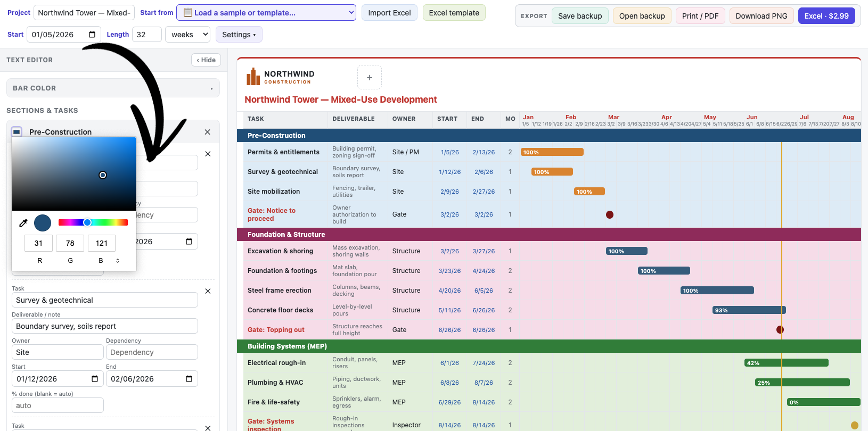The height and width of the screenshot is (431, 868).
Task: Click the Gate: Notice to proceed milestone dot
Action: tap(610, 214)
